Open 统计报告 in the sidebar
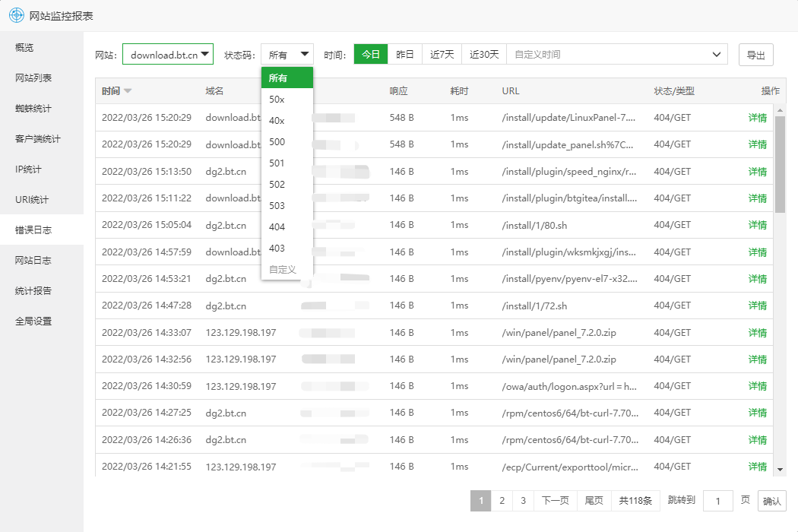Screen dimensions: 798x532 coord(42,290)
